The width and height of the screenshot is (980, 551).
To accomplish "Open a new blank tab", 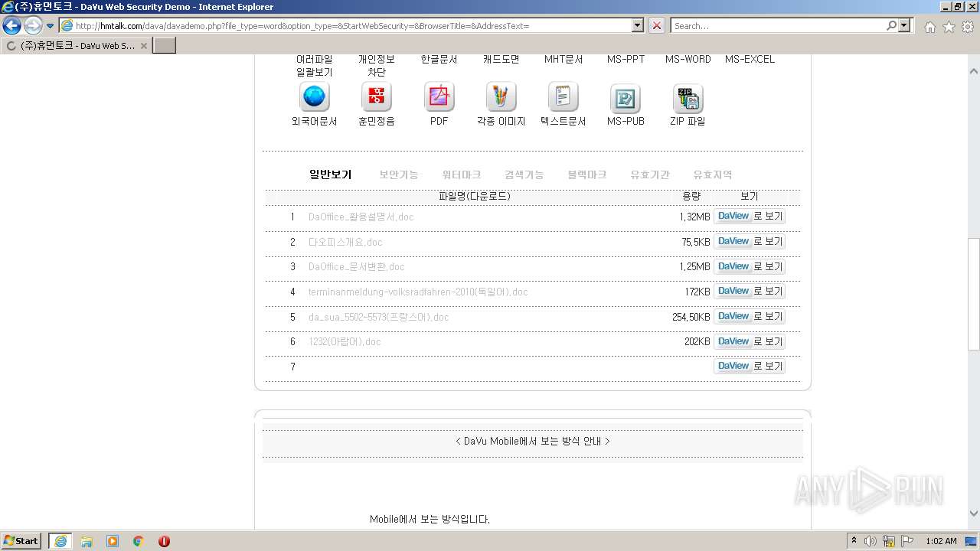I will 165,45.
